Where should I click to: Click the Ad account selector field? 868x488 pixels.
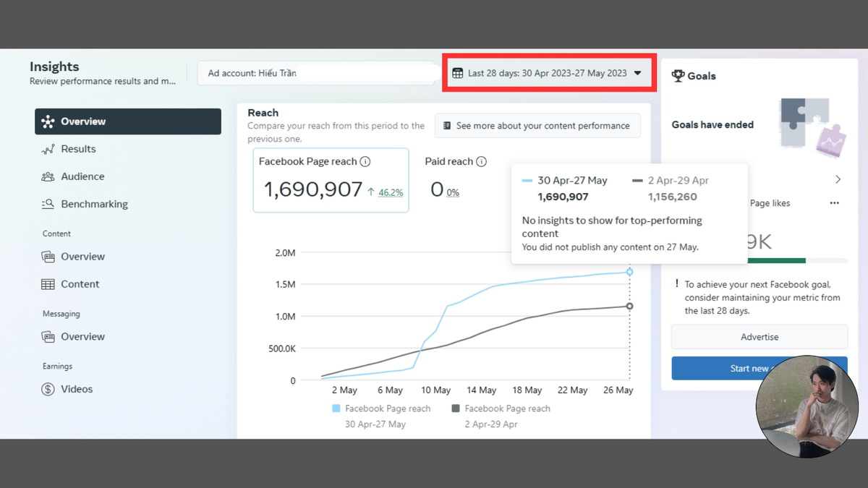(x=318, y=73)
